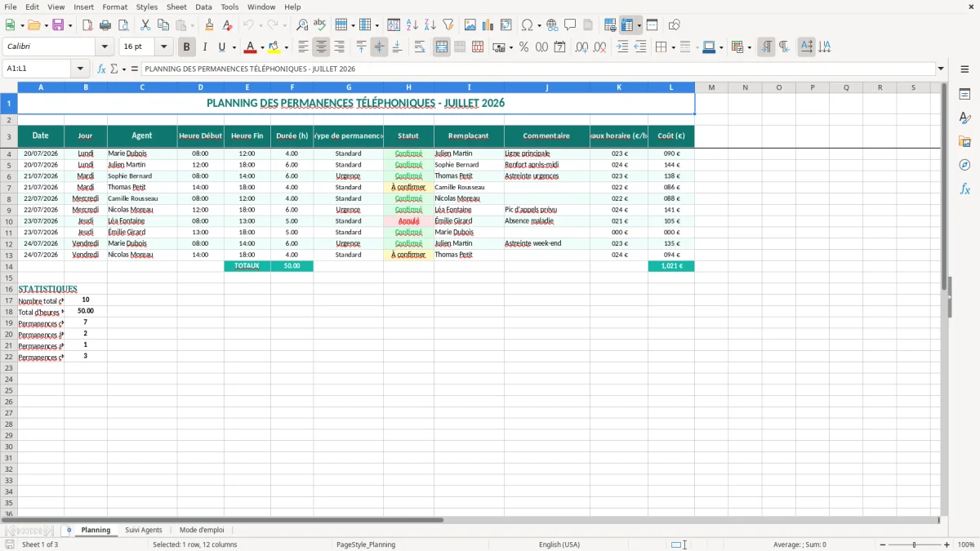Viewport: 980px width, 551px height.
Task: Toggle Wrap Text
Action: click(420, 47)
